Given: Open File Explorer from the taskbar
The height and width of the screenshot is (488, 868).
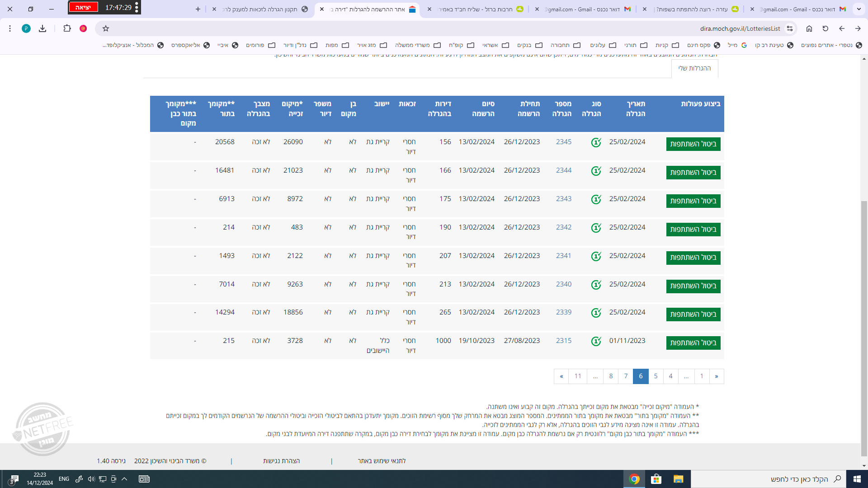Looking at the screenshot, I should pos(678,479).
